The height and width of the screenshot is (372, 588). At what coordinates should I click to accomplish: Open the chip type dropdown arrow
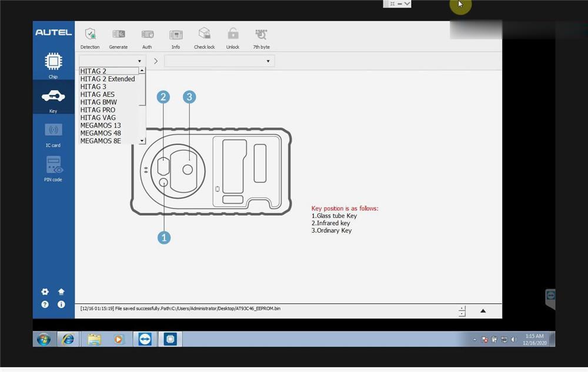(x=139, y=61)
